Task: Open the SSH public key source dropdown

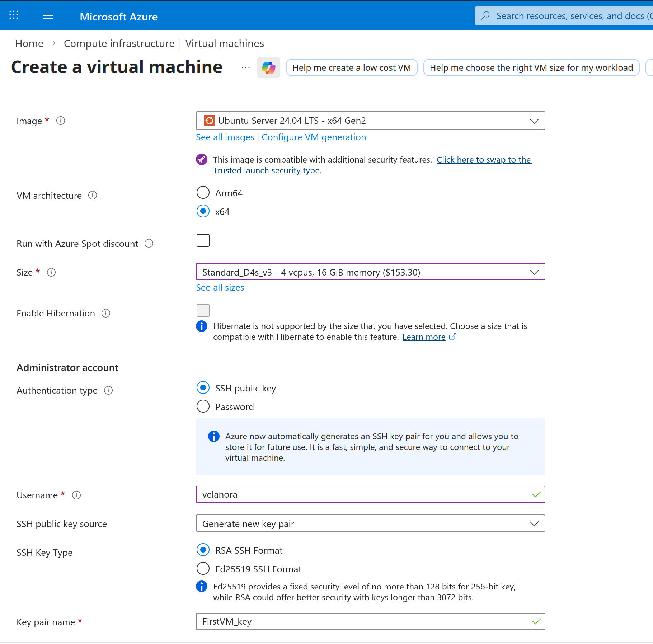Action: (370, 523)
